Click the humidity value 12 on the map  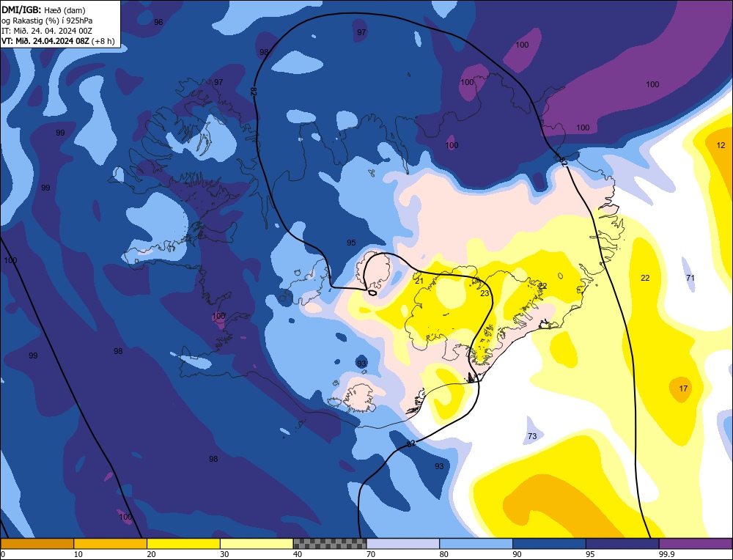click(721, 145)
